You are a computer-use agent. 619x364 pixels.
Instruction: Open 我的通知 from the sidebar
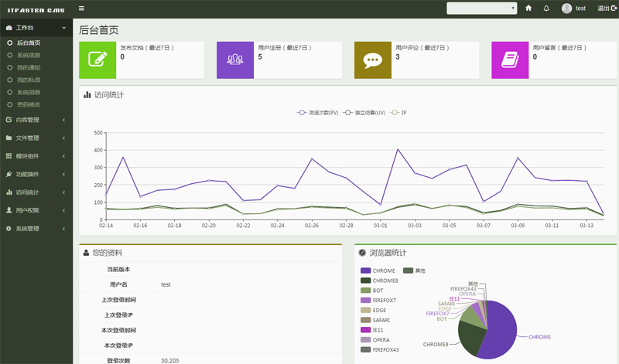point(29,68)
